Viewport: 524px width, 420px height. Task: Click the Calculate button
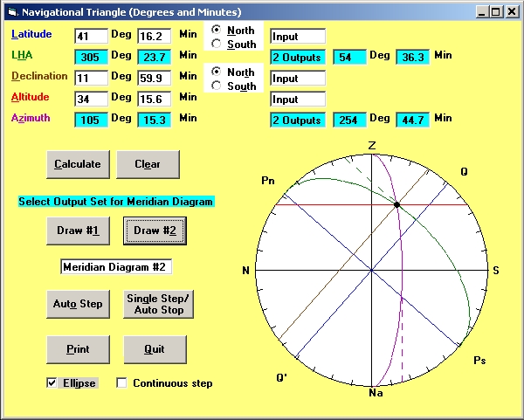click(x=77, y=164)
